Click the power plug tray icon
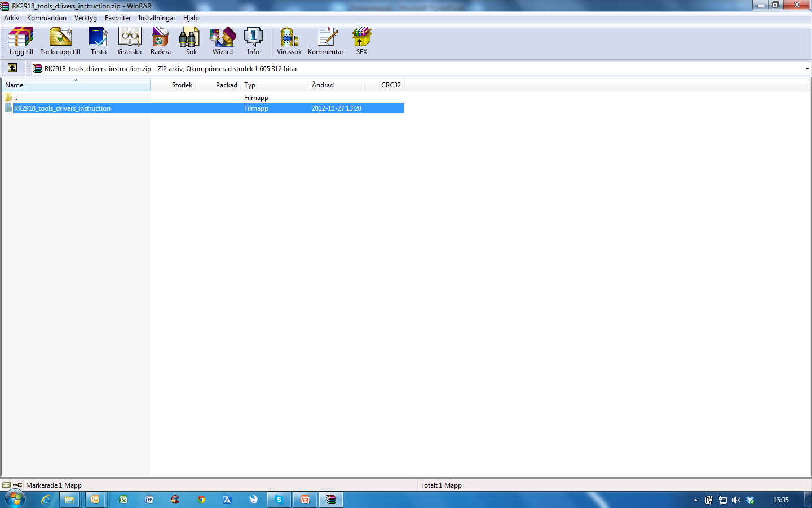The height and width of the screenshot is (508, 812). [709, 500]
